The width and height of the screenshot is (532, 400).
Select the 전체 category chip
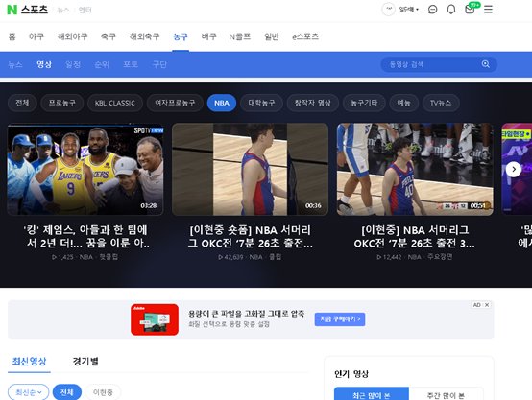(x=22, y=103)
